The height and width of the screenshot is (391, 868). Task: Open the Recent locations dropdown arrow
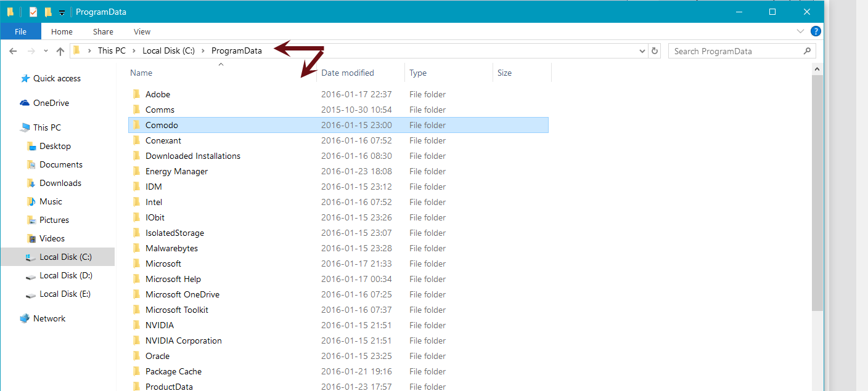click(45, 52)
